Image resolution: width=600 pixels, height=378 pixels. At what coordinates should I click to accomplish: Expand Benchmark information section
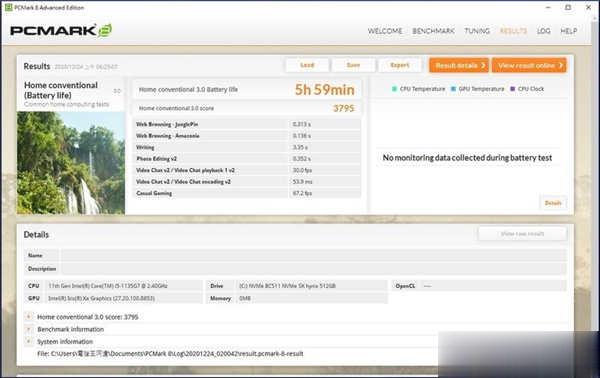click(x=28, y=329)
